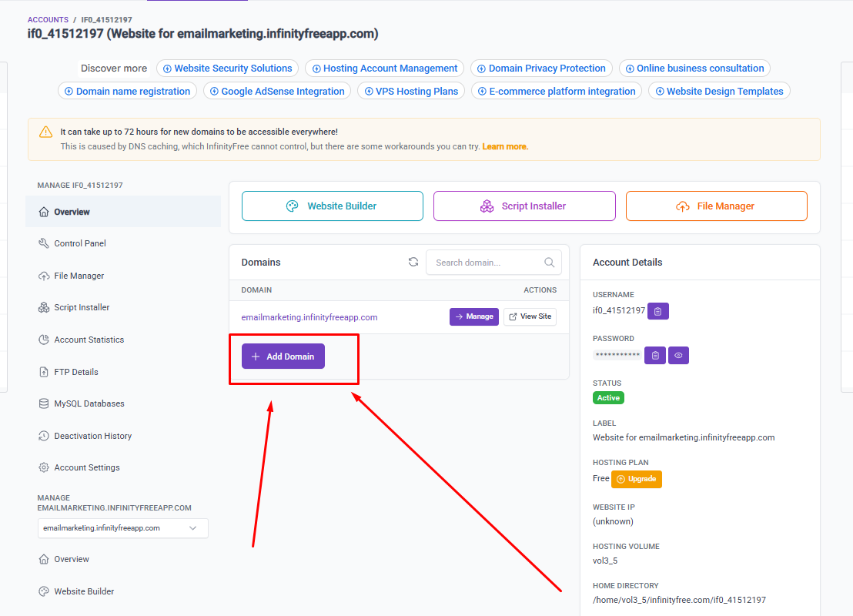
Task: Open FTP Details sidebar item
Action: pos(76,372)
